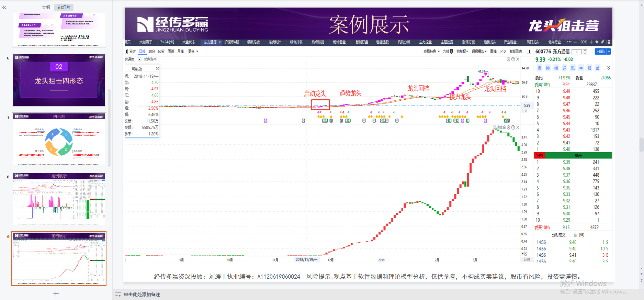Open the circled arrow dropdown before 紫色涨停
This screenshot has height=300, width=644.
pyautogui.click(x=139, y=59)
